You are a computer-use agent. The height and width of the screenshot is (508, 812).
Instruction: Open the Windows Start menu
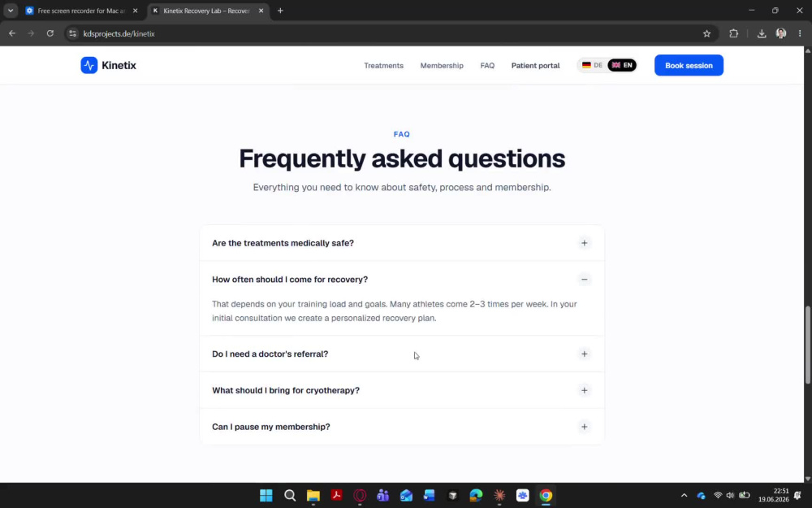[x=266, y=496]
